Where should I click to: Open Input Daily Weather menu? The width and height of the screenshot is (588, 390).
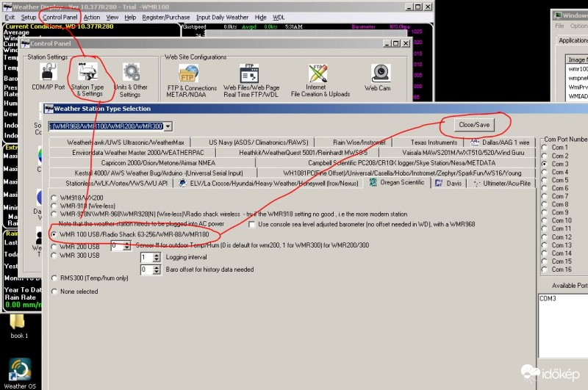pos(222,17)
